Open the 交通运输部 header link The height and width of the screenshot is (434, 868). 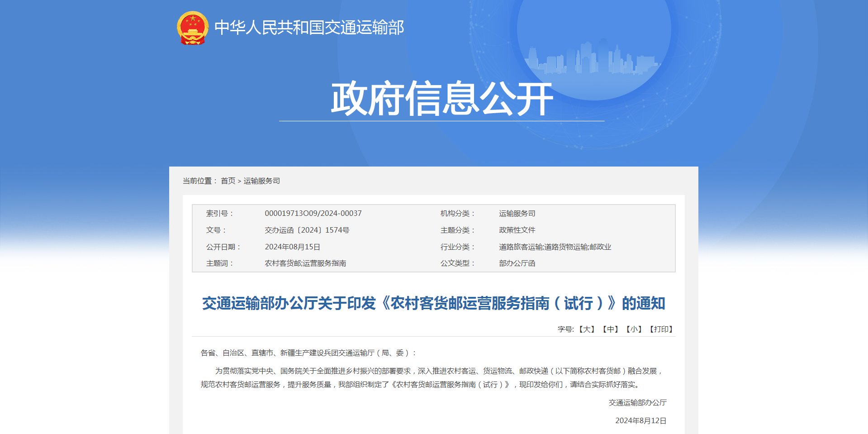click(x=310, y=29)
